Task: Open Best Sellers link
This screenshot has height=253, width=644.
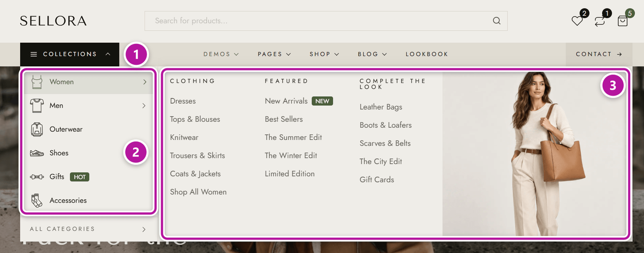Action: pyautogui.click(x=284, y=119)
